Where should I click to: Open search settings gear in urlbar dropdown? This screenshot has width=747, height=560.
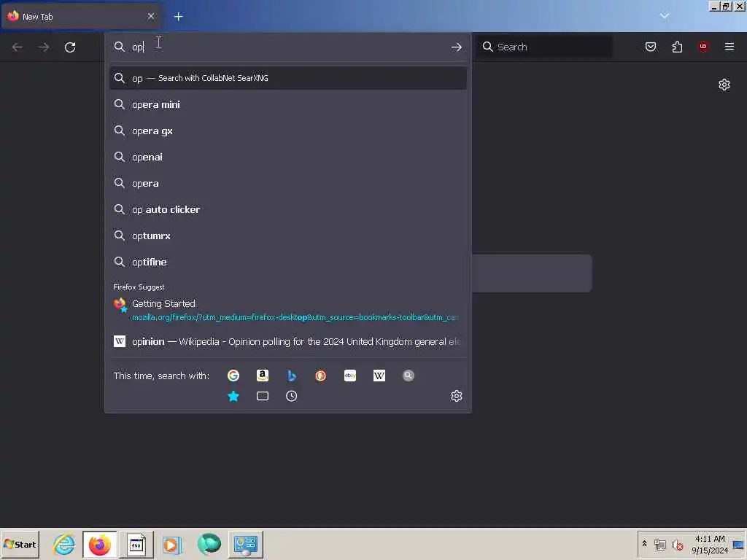(x=457, y=396)
